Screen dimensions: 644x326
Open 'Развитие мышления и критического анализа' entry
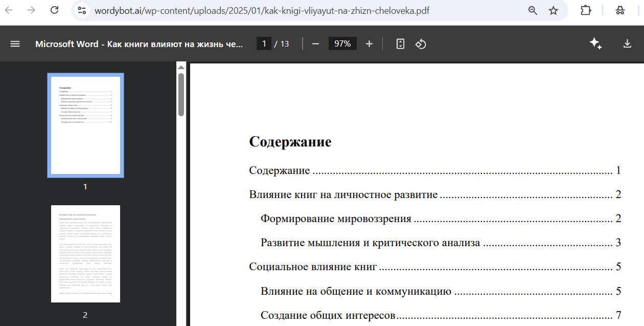tap(441, 243)
